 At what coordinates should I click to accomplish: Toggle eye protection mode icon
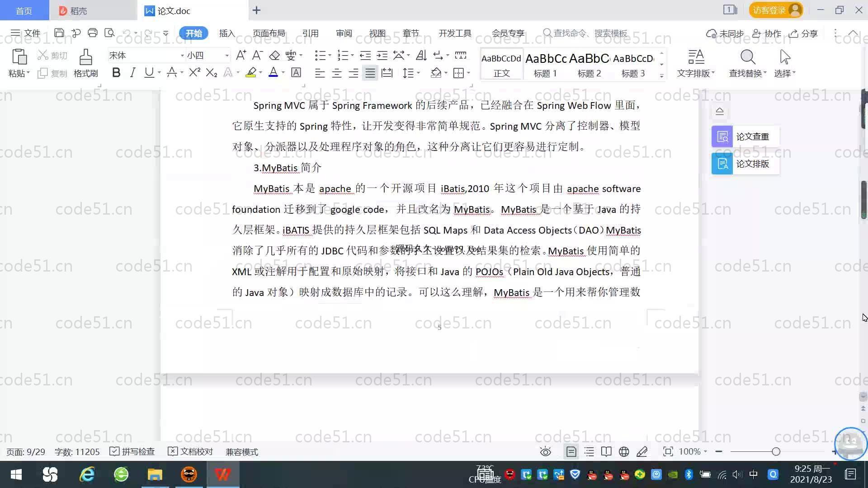546,451
